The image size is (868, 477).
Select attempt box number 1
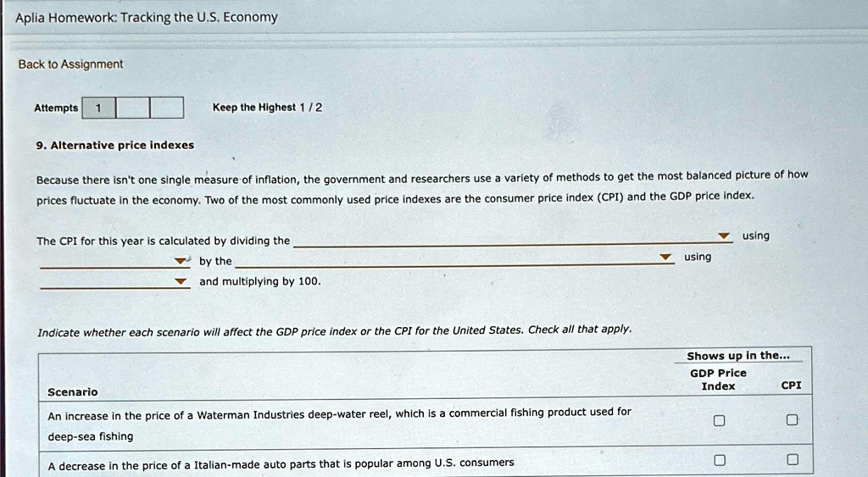[98, 108]
